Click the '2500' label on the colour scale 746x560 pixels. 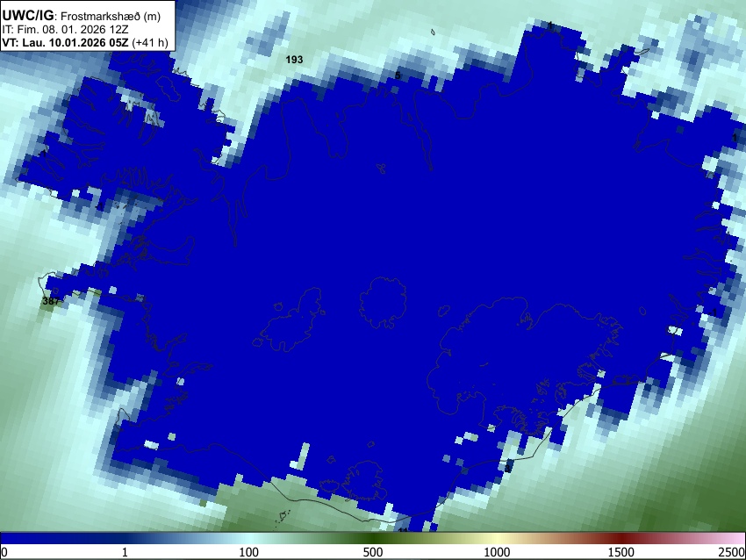click(732, 552)
